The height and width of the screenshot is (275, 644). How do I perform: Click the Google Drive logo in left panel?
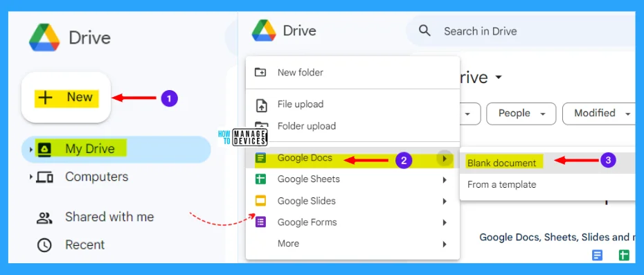pos(44,37)
